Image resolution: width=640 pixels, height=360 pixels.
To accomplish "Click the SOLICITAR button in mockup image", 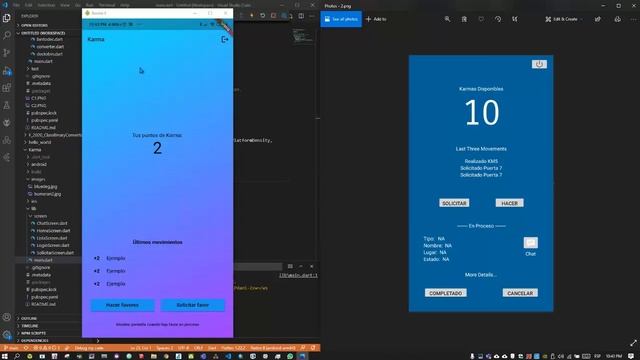I will 454,203.
